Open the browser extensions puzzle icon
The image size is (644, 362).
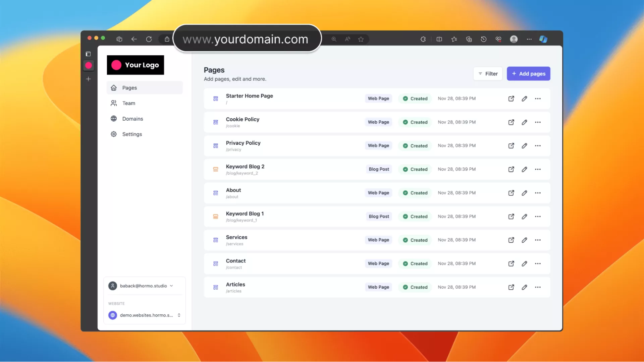(x=423, y=39)
